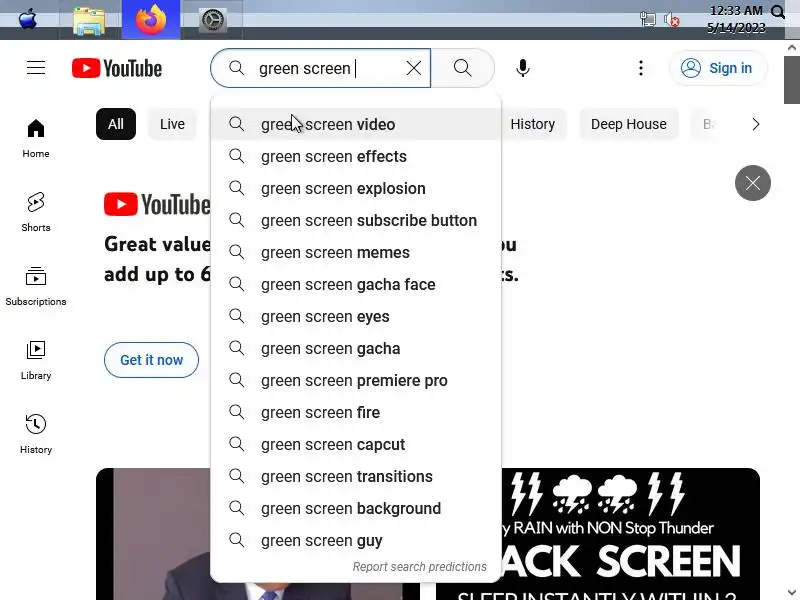
Task: Choose suggestion green screen memes
Action: point(356,253)
